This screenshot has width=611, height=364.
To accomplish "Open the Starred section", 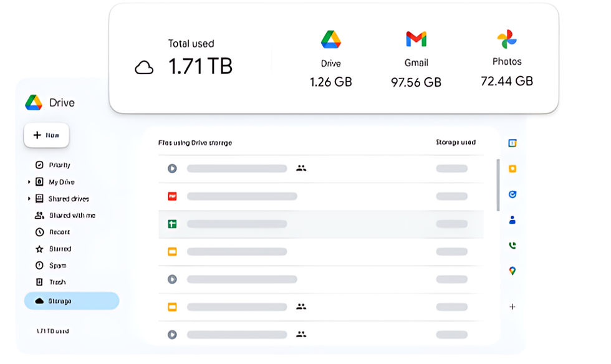I will click(60, 249).
